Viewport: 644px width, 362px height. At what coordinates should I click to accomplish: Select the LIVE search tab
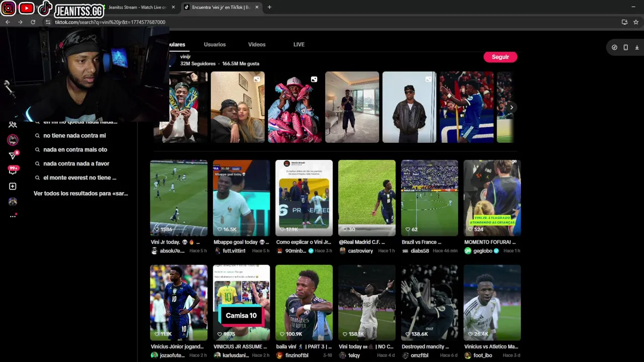click(x=299, y=44)
